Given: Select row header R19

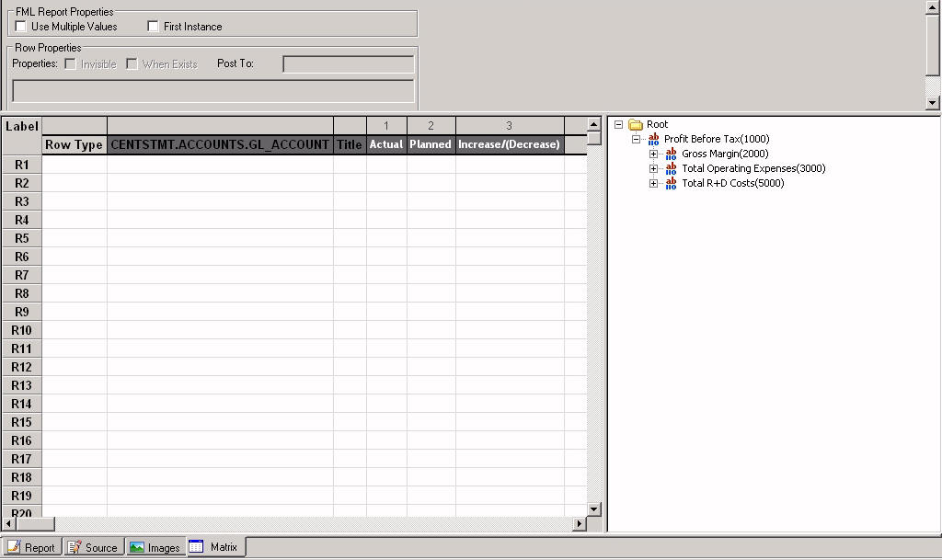Looking at the screenshot, I should (x=22, y=496).
